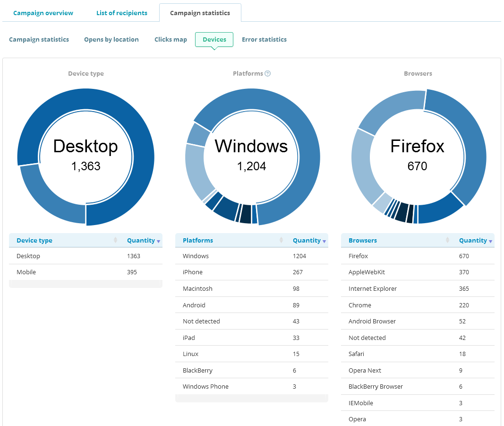The width and height of the screenshot is (504, 426).
Task: Click sort arrows beside Platforms column header
Action: (281, 241)
